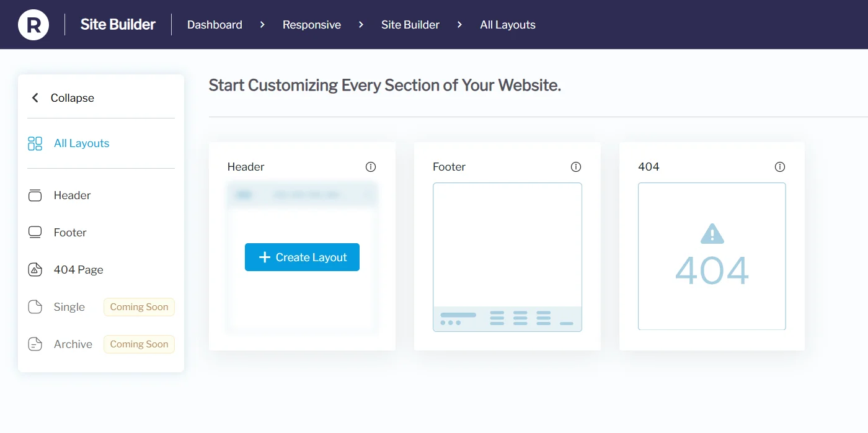Open info icon on Footer card
The height and width of the screenshot is (433, 868).
576,167
